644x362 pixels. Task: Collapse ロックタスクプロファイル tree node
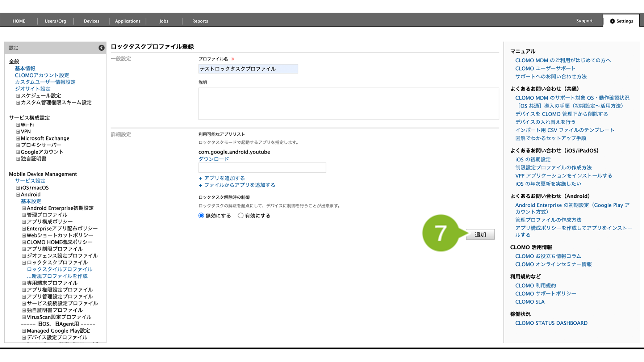coord(24,263)
